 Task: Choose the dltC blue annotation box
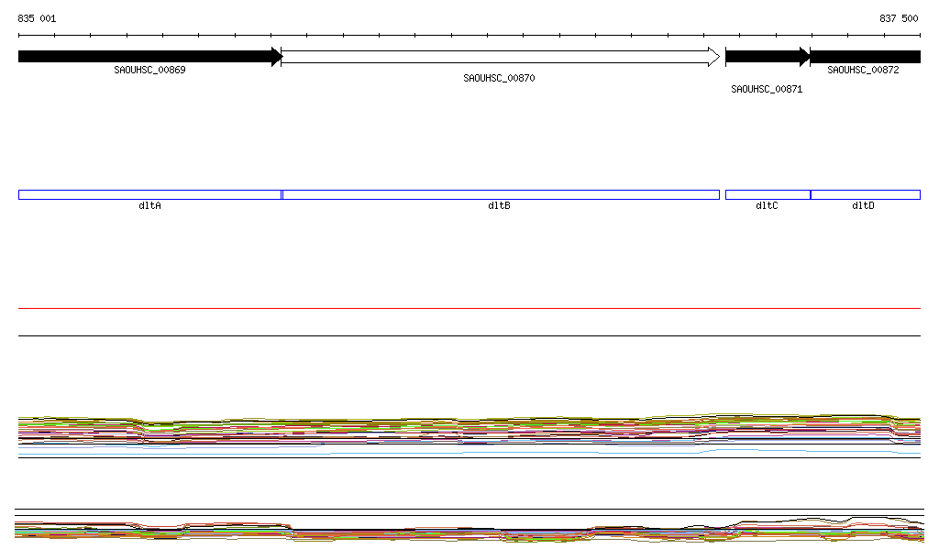[x=768, y=194]
